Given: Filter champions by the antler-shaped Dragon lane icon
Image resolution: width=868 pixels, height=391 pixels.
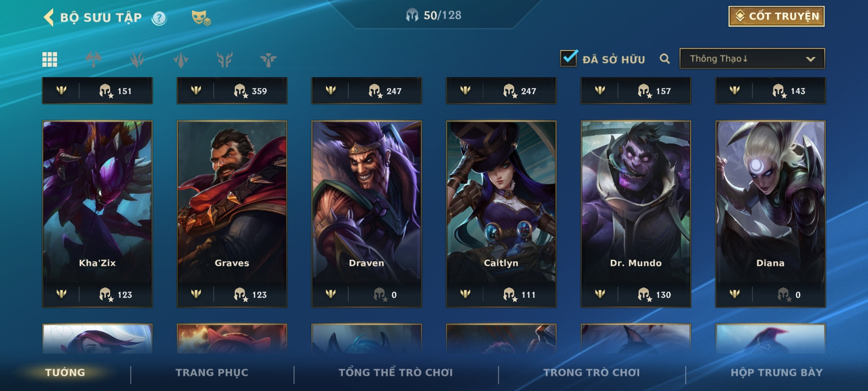Looking at the screenshot, I should [225, 59].
